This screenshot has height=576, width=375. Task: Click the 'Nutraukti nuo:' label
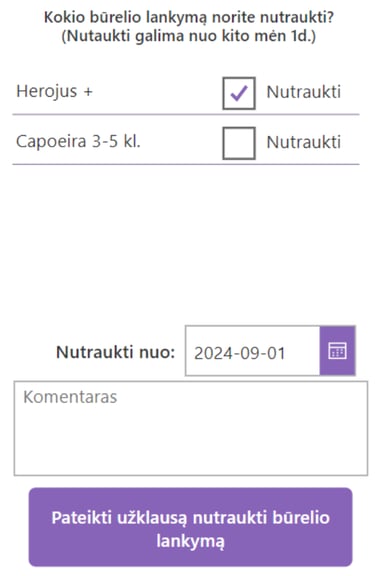click(115, 352)
